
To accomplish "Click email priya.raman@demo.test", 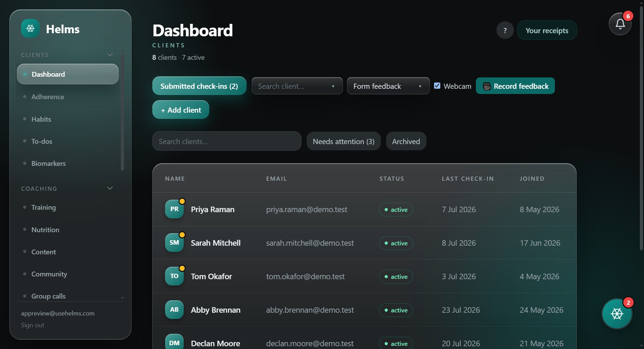I will pyautogui.click(x=307, y=209).
